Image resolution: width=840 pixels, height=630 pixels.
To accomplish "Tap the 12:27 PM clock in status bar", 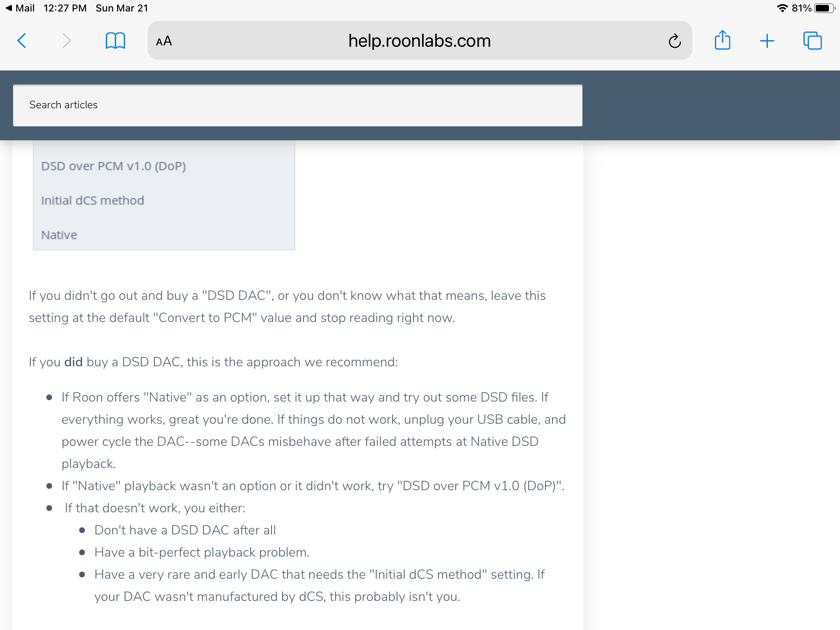I will point(65,8).
